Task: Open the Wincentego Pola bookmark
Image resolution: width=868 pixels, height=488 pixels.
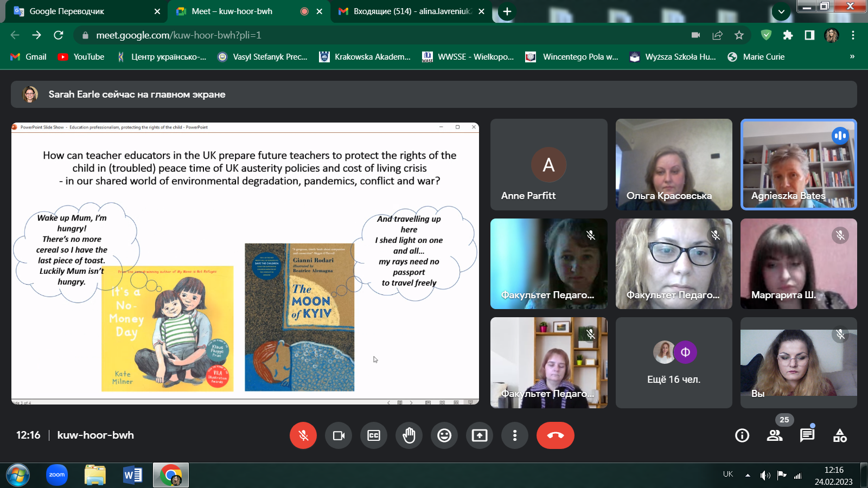Action: click(x=572, y=57)
